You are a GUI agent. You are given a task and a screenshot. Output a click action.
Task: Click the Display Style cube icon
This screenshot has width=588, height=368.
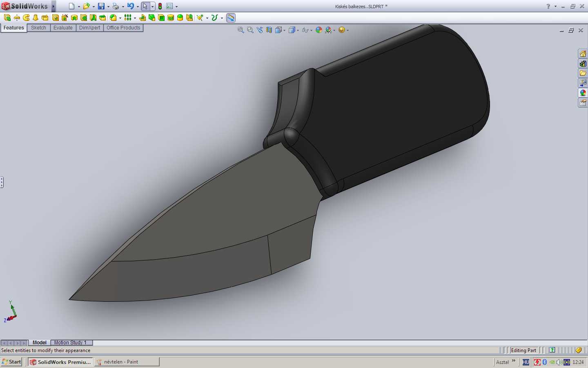pyautogui.click(x=292, y=30)
